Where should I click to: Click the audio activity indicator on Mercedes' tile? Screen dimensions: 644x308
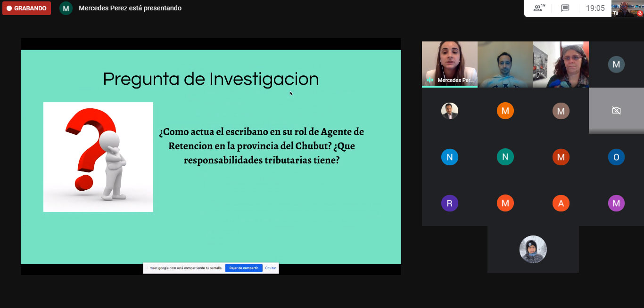point(429,80)
